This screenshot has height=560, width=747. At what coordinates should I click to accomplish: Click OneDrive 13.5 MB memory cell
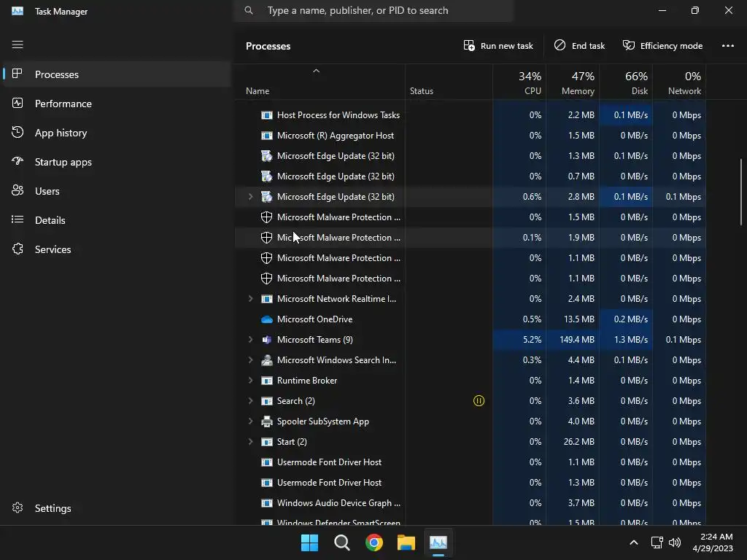pyautogui.click(x=573, y=319)
